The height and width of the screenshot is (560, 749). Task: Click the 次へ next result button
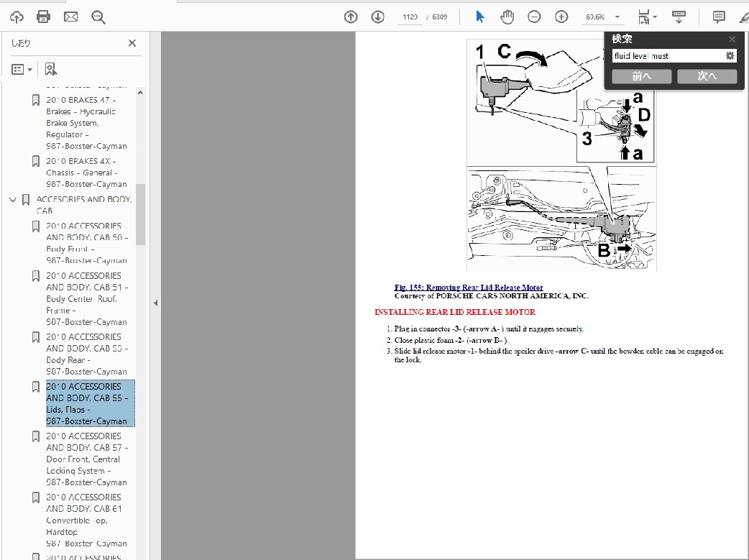[707, 76]
